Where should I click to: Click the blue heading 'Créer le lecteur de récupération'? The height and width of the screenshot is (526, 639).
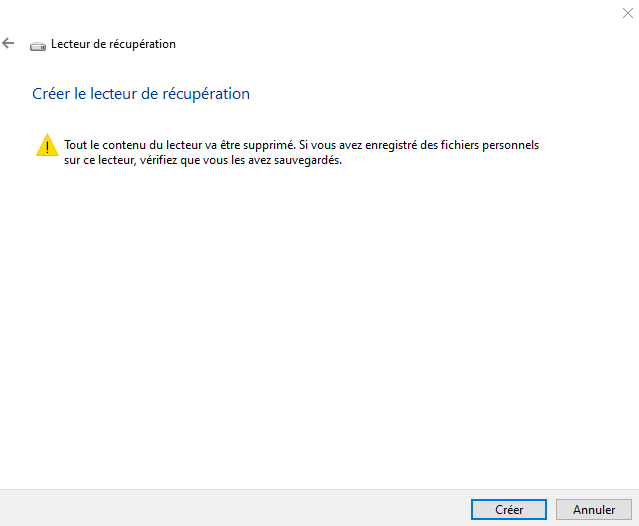141,94
